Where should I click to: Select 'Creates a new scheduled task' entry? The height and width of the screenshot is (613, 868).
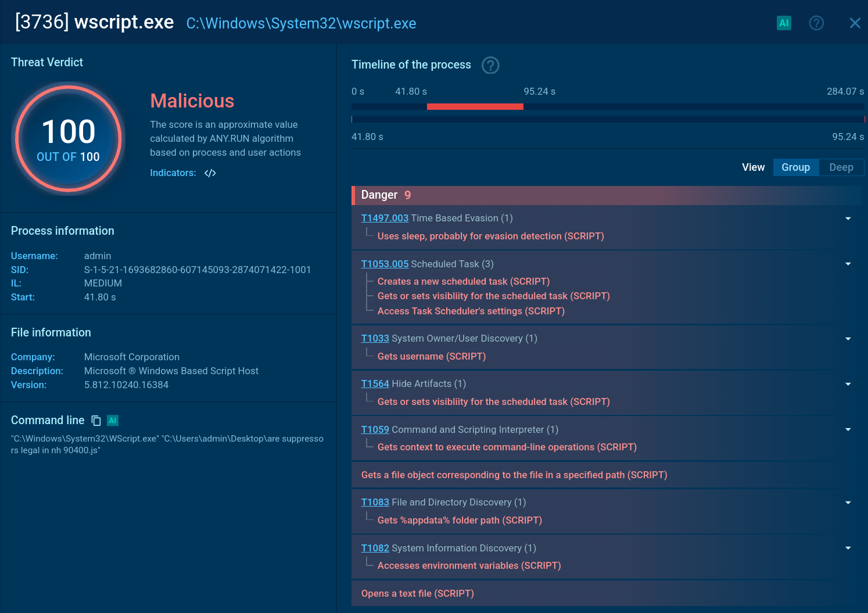pyautogui.click(x=464, y=282)
